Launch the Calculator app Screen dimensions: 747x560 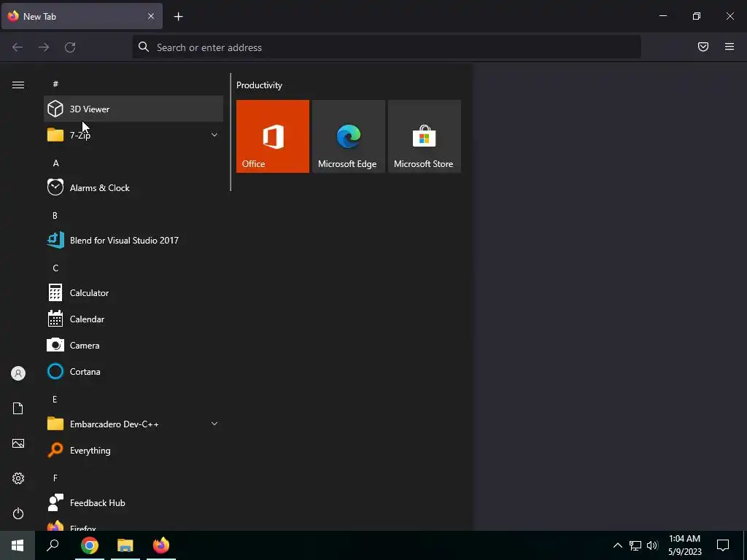[133, 293]
